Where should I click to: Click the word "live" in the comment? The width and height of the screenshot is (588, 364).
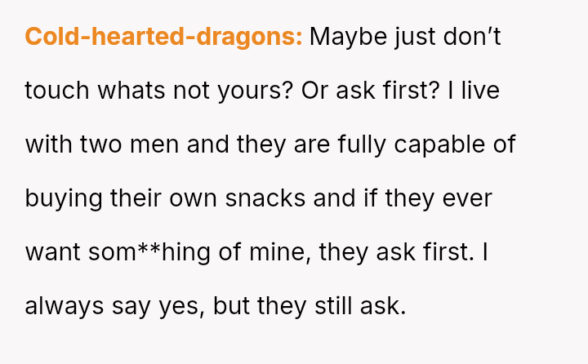pyautogui.click(x=479, y=91)
